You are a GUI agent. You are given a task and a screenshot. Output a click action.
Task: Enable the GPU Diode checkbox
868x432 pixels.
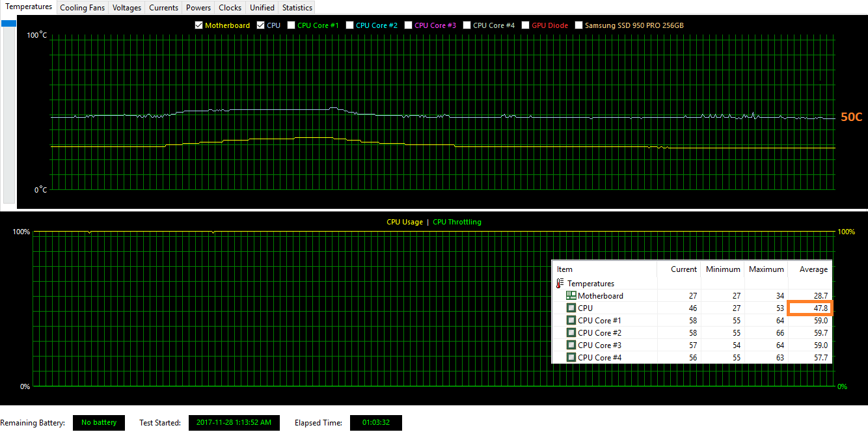pyautogui.click(x=526, y=25)
